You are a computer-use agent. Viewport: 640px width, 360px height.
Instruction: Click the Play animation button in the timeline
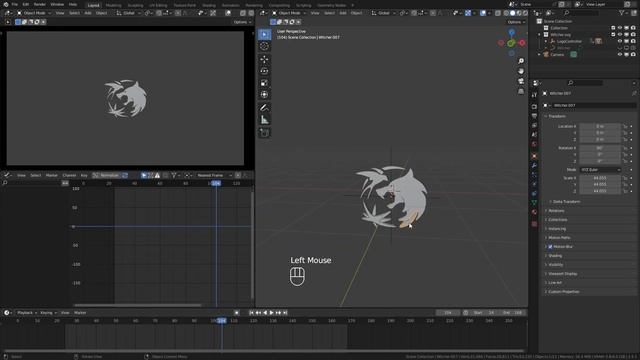point(271,313)
